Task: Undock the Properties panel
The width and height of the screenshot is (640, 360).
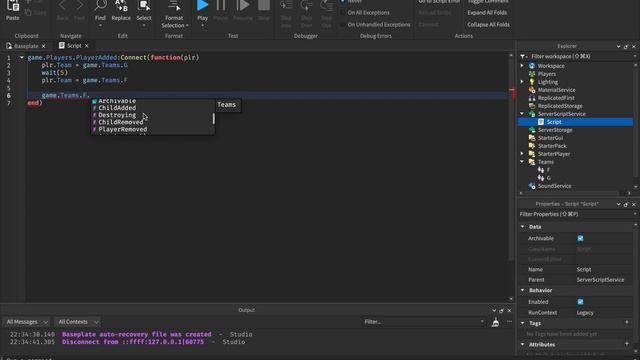Action: coord(626,204)
